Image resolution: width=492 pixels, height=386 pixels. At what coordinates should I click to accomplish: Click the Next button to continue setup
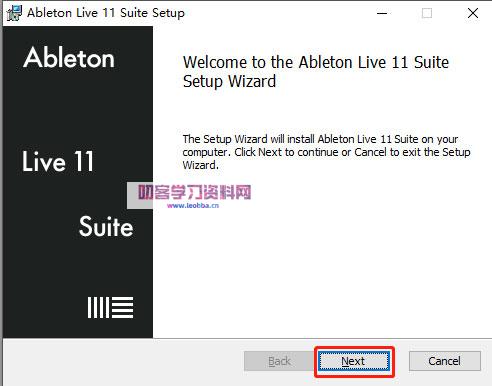point(354,361)
